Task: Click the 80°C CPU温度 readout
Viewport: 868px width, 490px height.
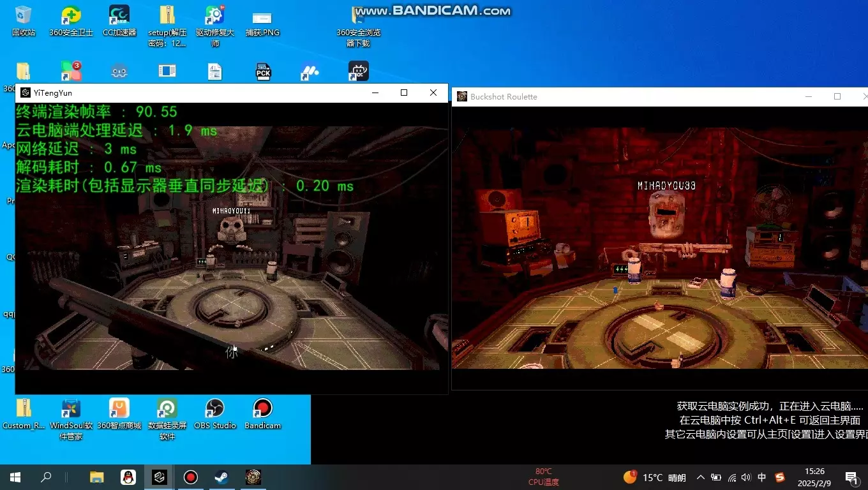Action: pos(544,477)
